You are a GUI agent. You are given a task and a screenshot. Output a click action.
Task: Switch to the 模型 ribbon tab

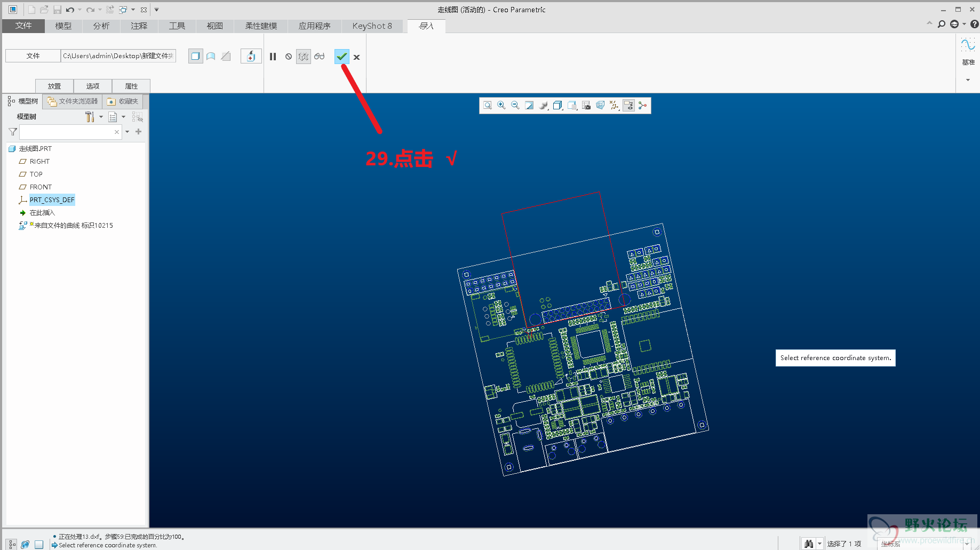pos(63,26)
